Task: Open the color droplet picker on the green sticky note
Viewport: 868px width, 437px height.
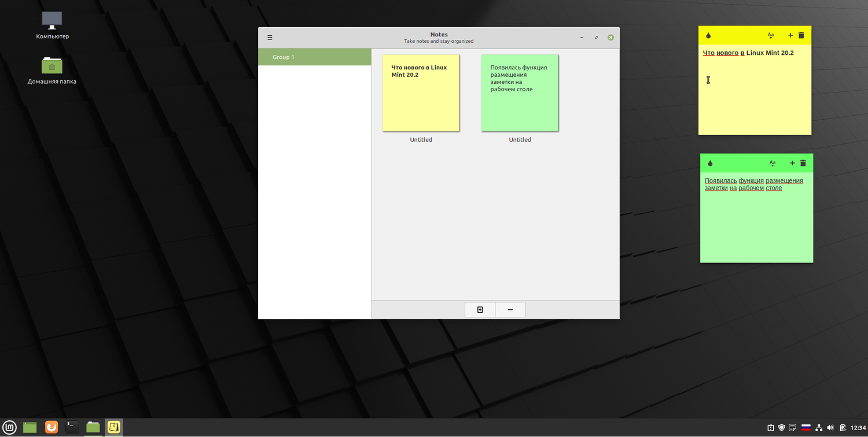Action: [710, 163]
